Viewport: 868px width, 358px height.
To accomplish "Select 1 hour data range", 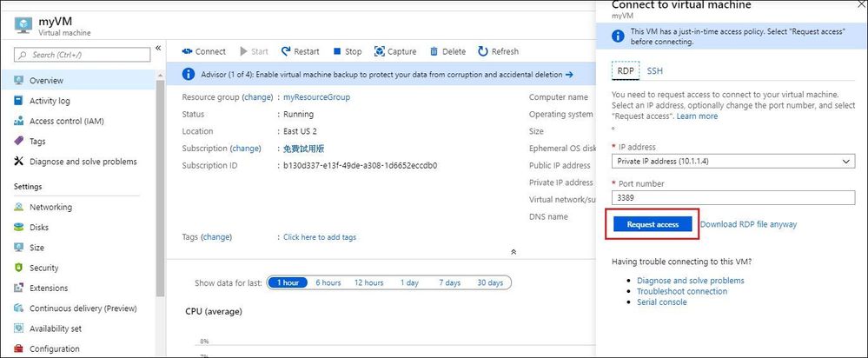I will tap(288, 282).
